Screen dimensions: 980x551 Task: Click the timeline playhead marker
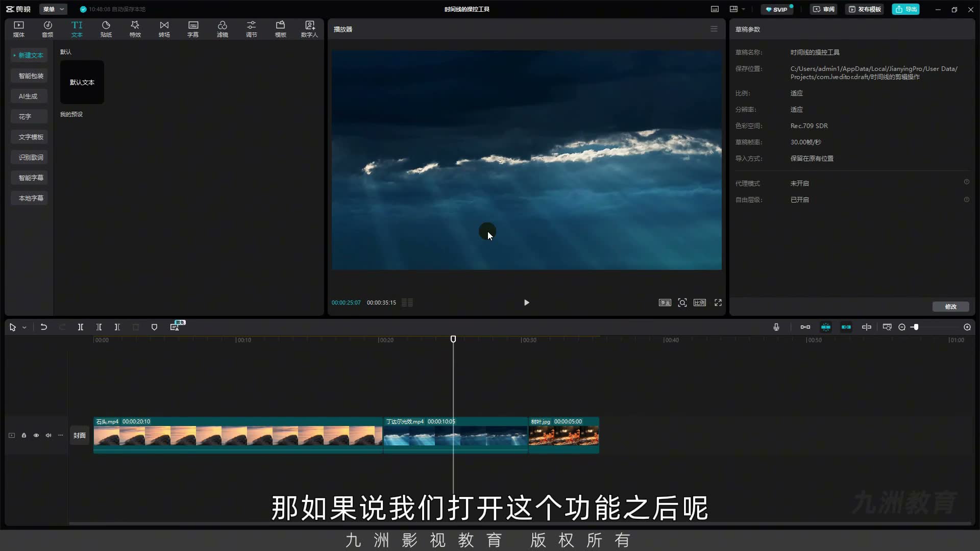[453, 339]
